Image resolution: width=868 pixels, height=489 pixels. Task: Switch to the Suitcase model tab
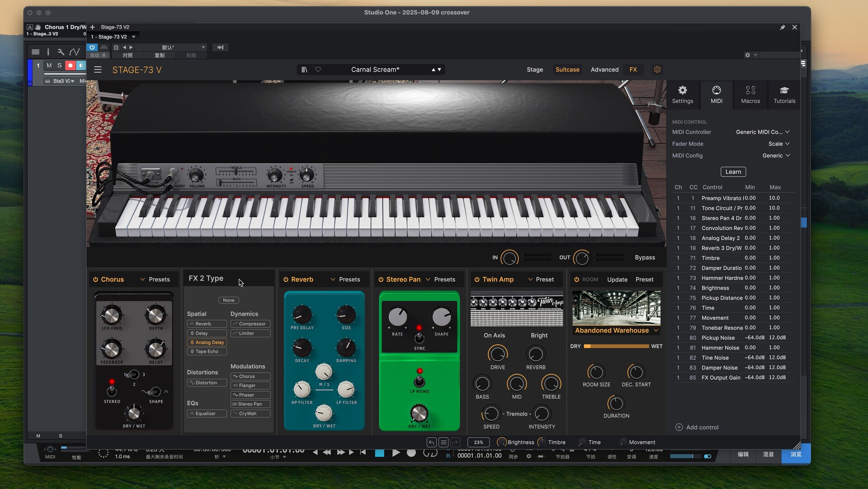[567, 70]
